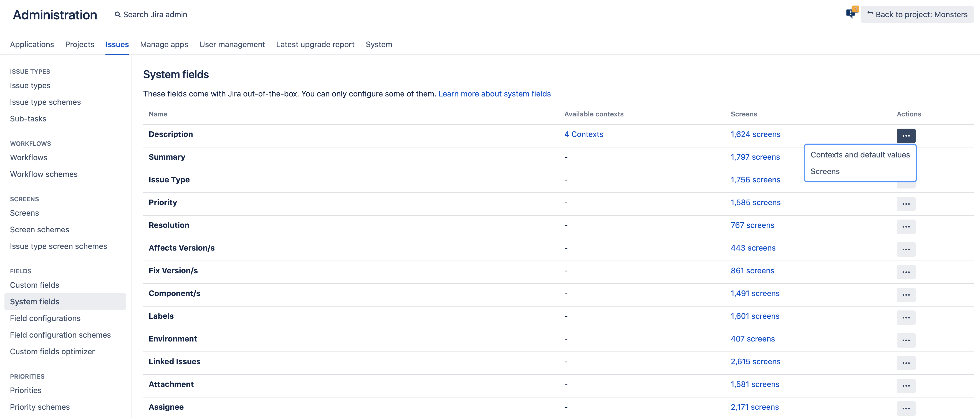Go to the Manage apps tab

(164, 44)
